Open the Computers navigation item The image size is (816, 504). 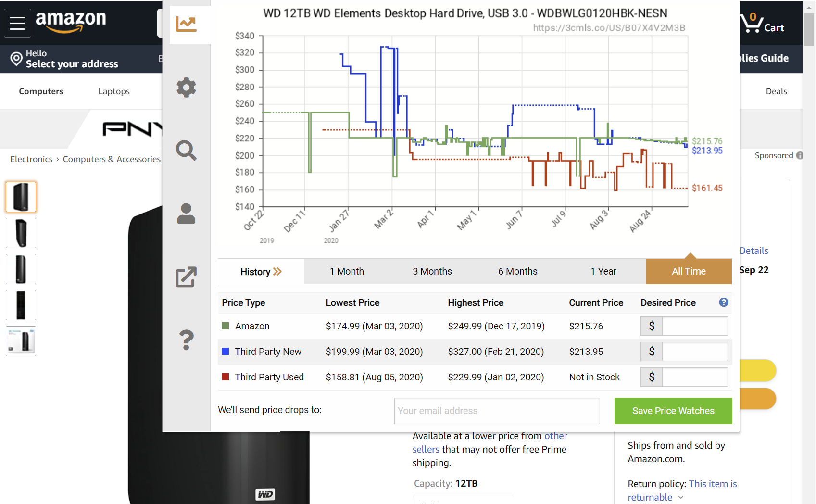click(41, 91)
